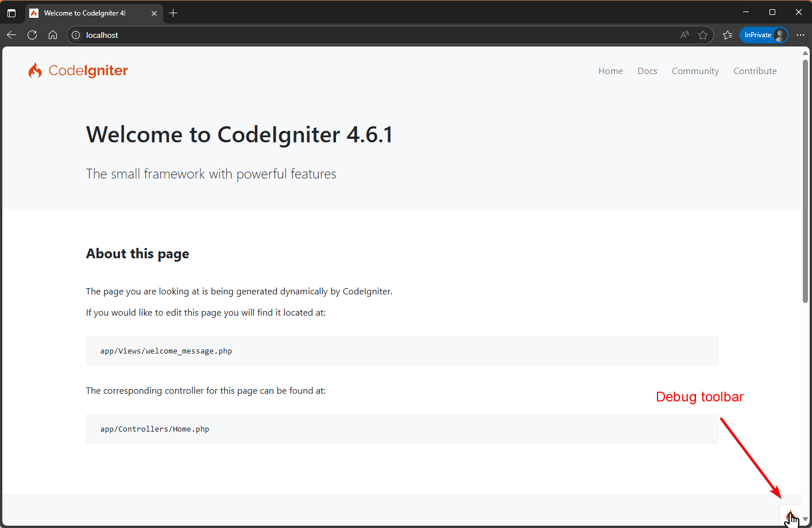812x528 pixels.
Task: Click scrollbar down arrow
Action: [805, 519]
